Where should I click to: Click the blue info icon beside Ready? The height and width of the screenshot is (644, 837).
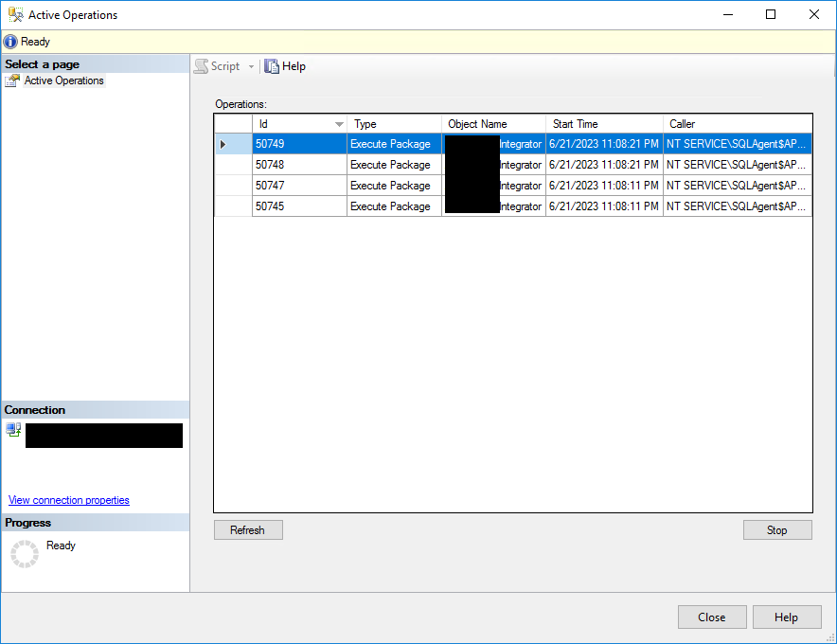pyautogui.click(x=10, y=42)
